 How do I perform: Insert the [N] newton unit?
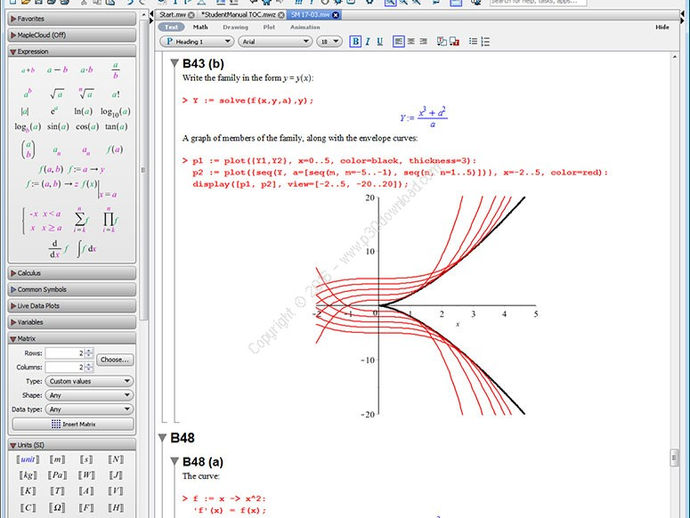click(x=115, y=459)
